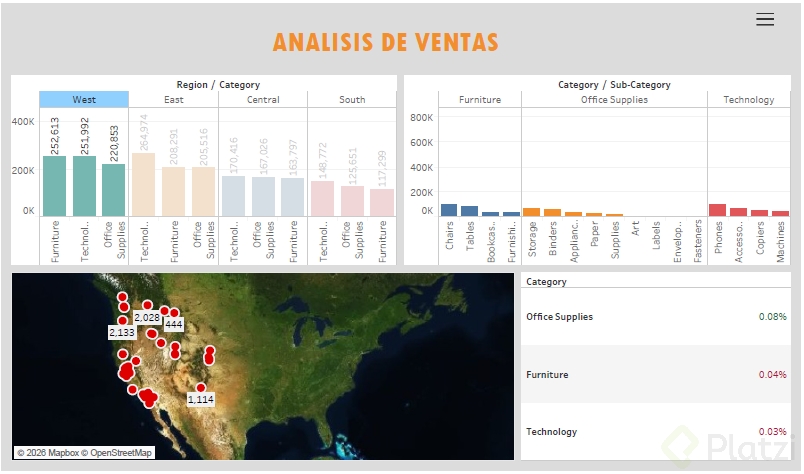
Task: Click the South Technology bar 148,772
Action: click(x=323, y=199)
